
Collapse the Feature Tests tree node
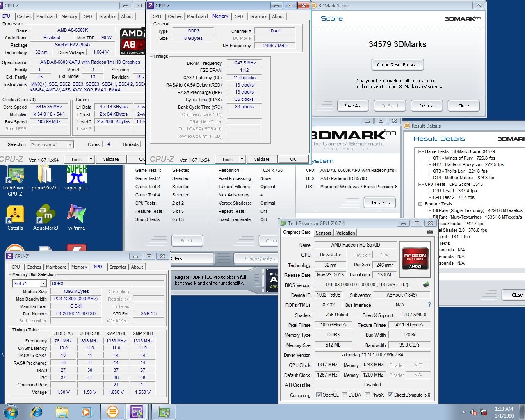[x=420, y=204]
